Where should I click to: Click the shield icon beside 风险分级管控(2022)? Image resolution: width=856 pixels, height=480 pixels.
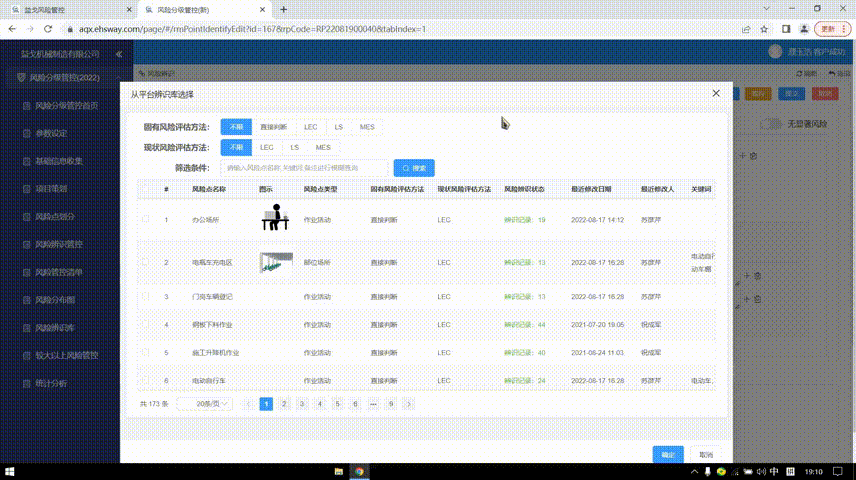(x=21, y=78)
